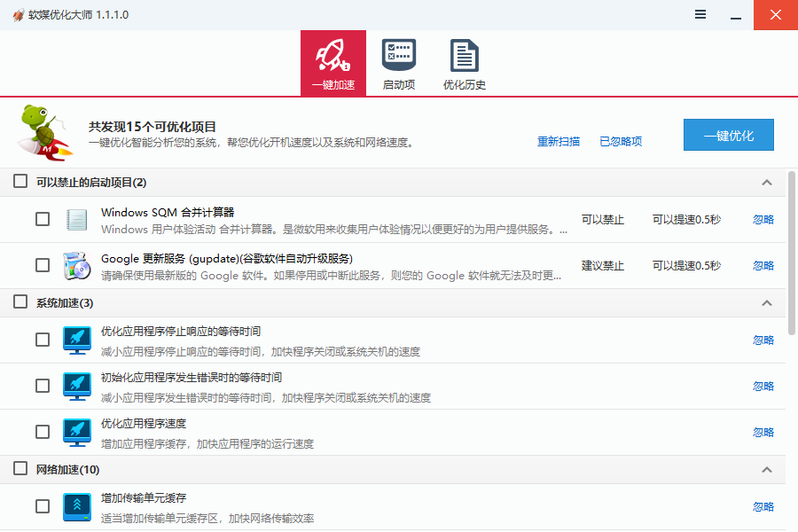
Task: Collapse the 系统加速 section
Action: coord(767,303)
